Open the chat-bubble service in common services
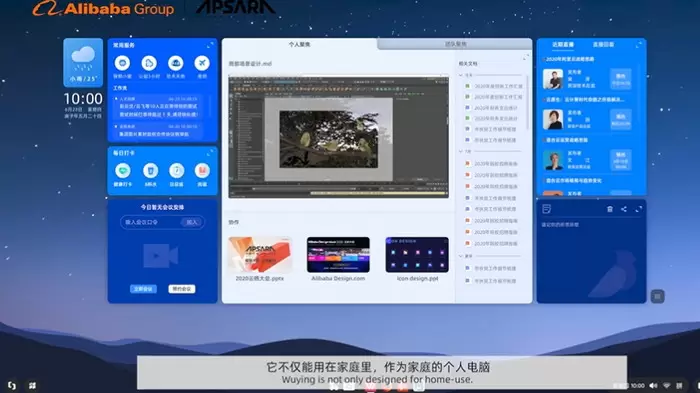Viewport: 700px width, 393px height. 122,63
